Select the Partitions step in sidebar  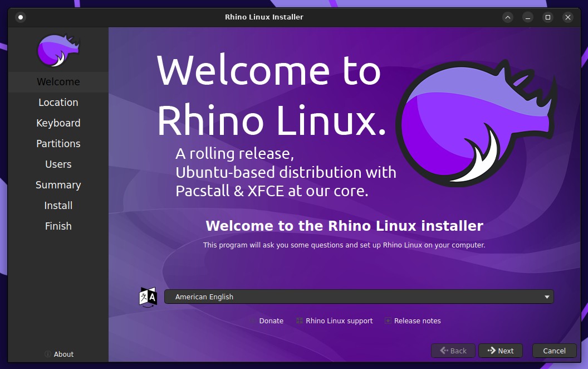pyautogui.click(x=58, y=144)
